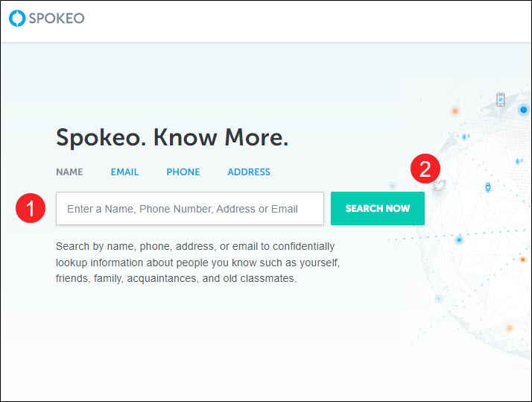Click the red number 2 marker
The image size is (532, 402).
425,169
